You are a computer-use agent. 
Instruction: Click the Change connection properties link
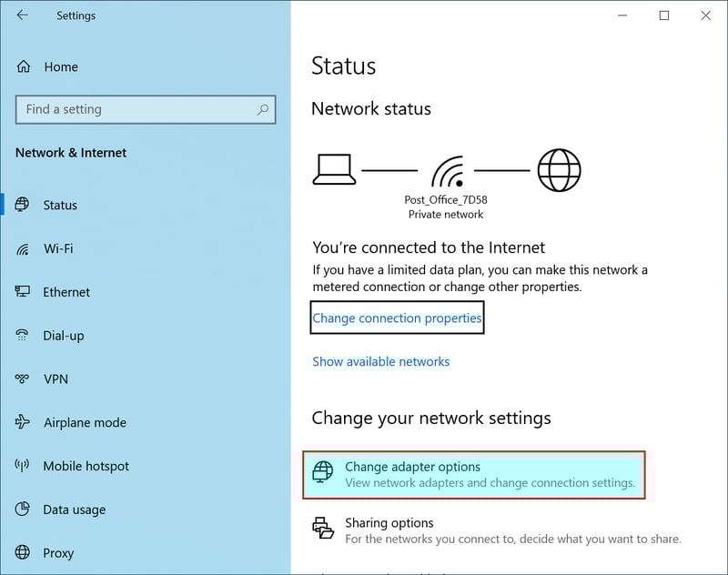(x=397, y=318)
